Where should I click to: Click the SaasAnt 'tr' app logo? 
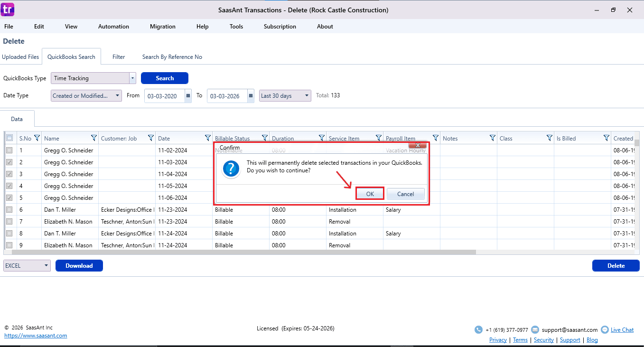click(x=8, y=9)
